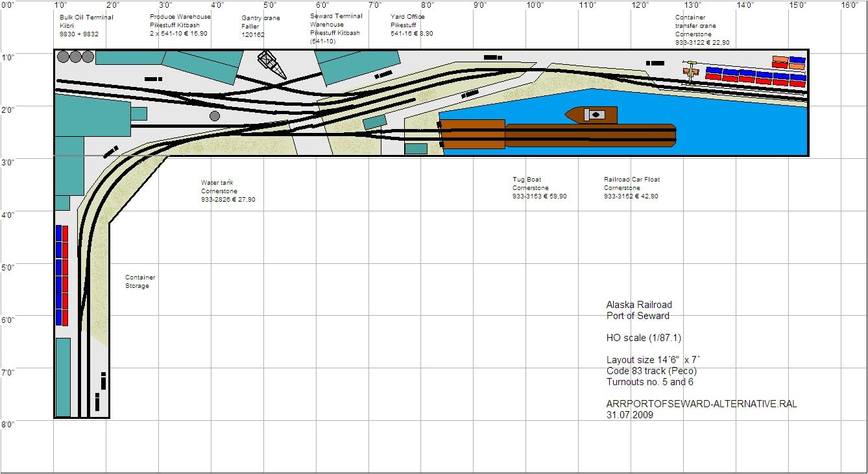Select the gray water tank circle between tracks
Viewport: 868px width, 474px height.
coord(215,116)
